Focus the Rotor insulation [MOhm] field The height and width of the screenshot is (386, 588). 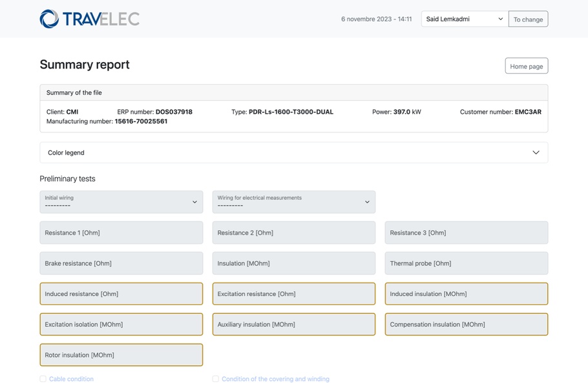(x=121, y=355)
